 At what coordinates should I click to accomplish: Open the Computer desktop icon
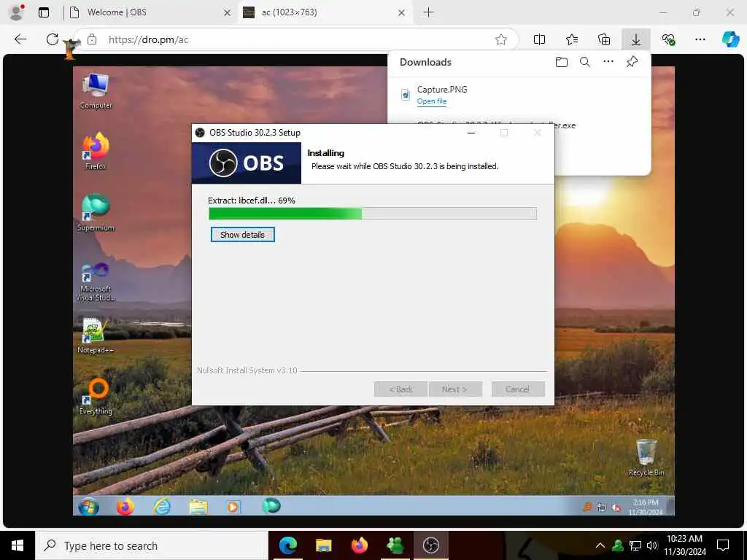pos(96,91)
